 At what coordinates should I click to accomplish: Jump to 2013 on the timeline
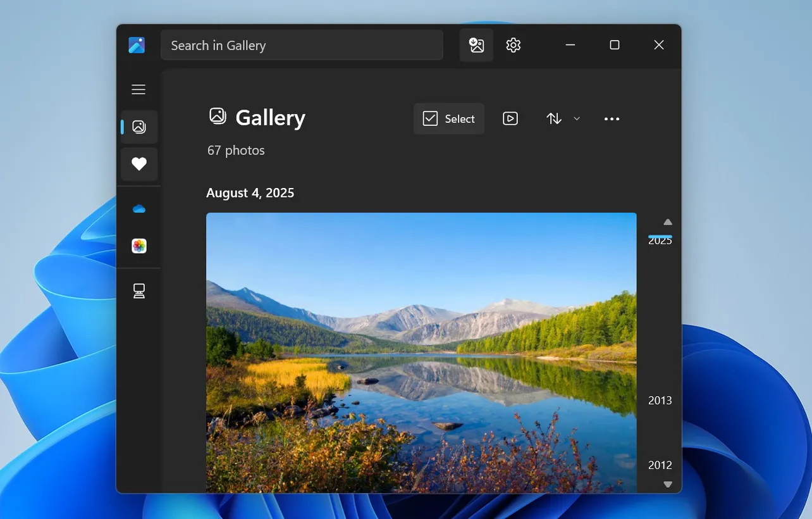(660, 400)
